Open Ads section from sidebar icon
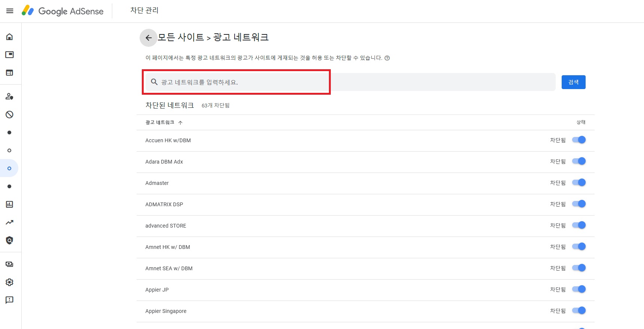The image size is (644, 329). tap(9, 55)
